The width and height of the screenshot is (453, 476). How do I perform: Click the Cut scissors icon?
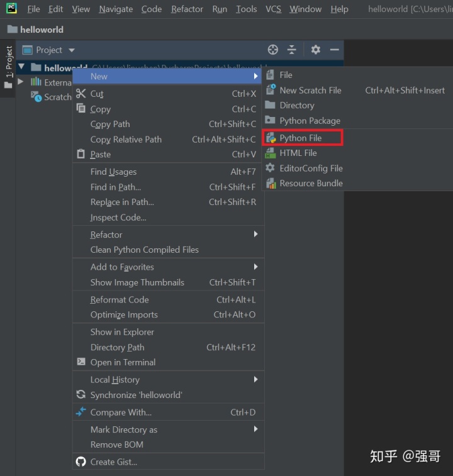81,94
